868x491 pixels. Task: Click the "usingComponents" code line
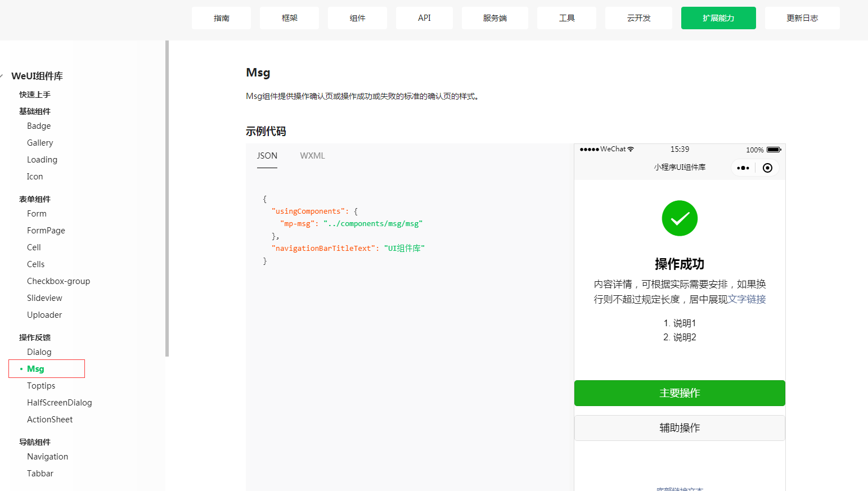click(314, 211)
